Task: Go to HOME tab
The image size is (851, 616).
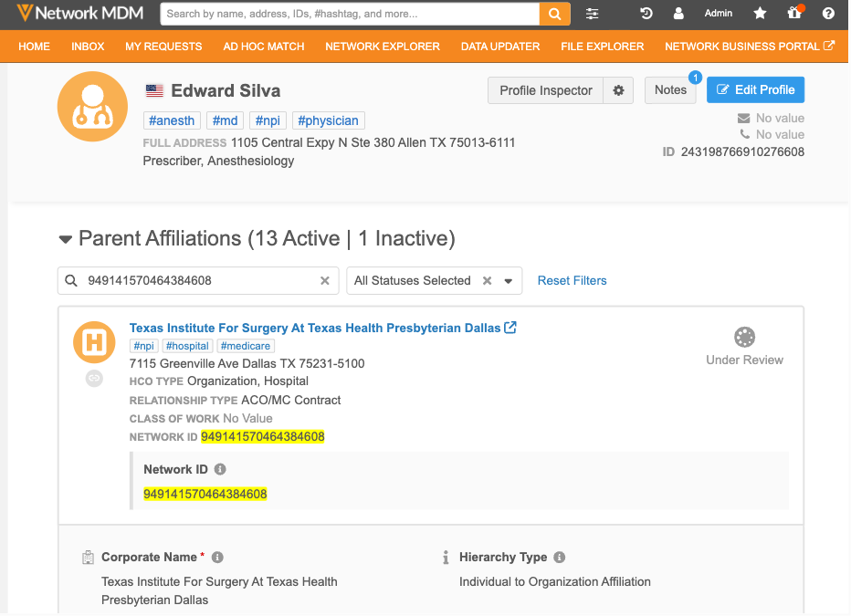Action: tap(34, 47)
